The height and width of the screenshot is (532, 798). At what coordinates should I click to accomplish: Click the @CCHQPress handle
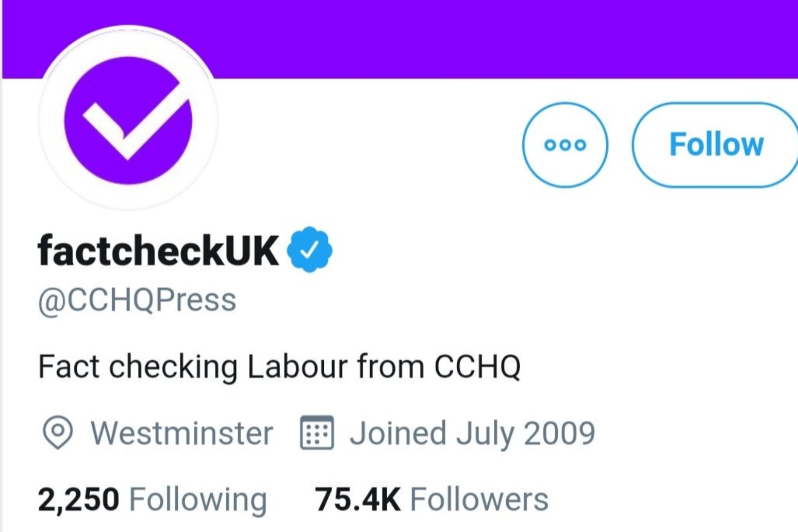[x=137, y=300]
